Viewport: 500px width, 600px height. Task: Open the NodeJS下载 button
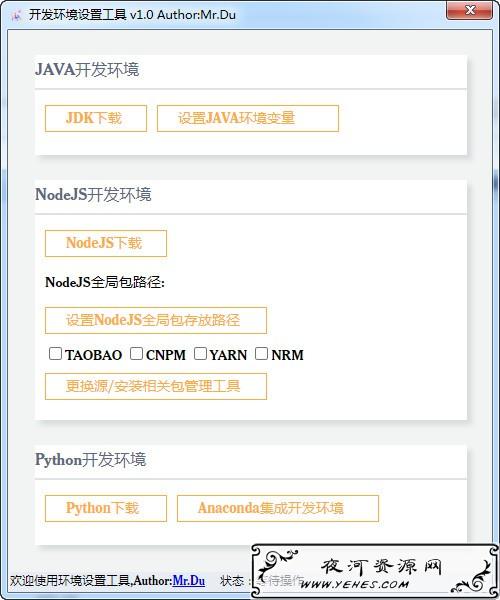pos(106,243)
